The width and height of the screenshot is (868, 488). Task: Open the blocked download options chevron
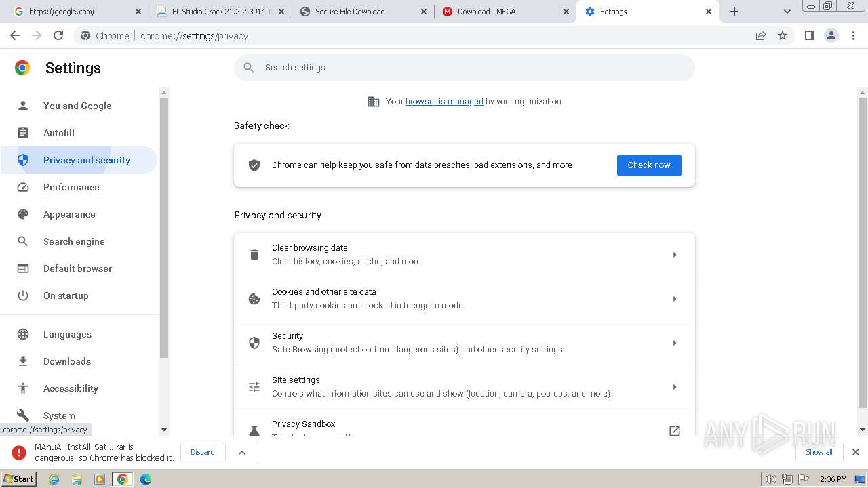point(242,453)
